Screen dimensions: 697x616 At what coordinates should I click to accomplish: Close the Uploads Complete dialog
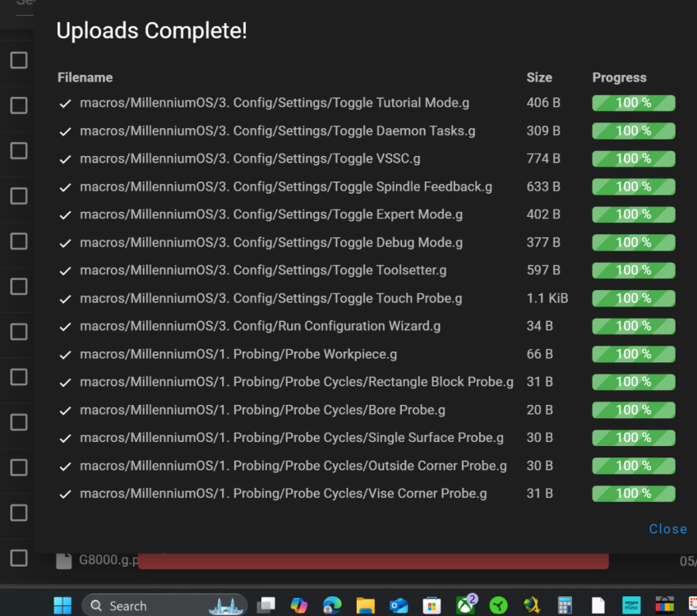tap(667, 529)
